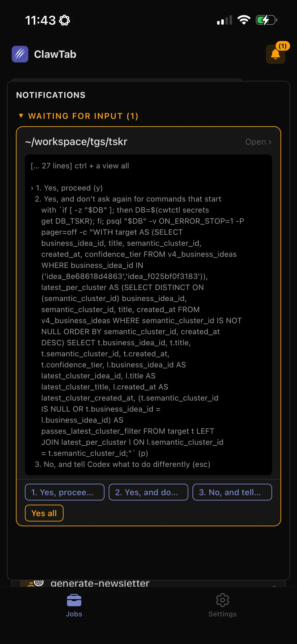Open the ~/workspace/tgs/tskr session

(x=258, y=142)
